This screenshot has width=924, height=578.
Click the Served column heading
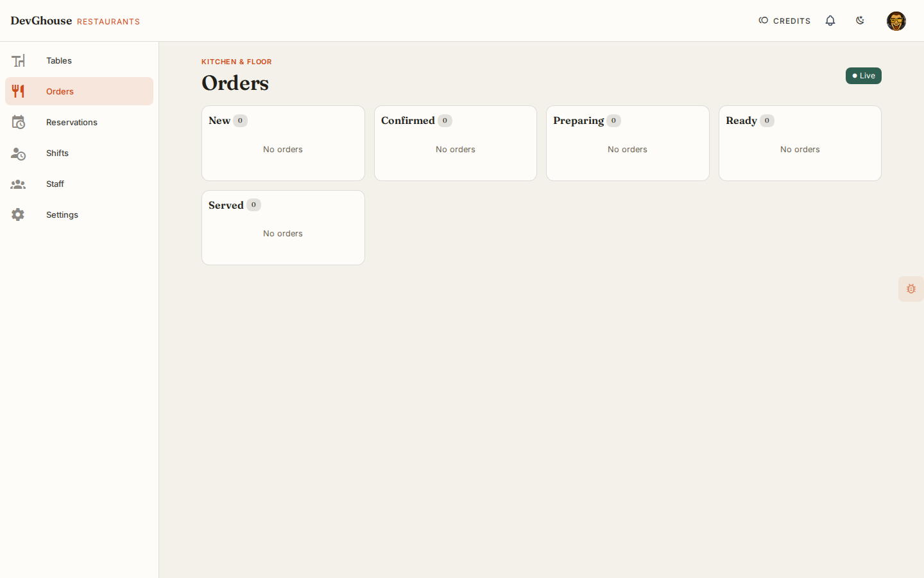[226, 206]
